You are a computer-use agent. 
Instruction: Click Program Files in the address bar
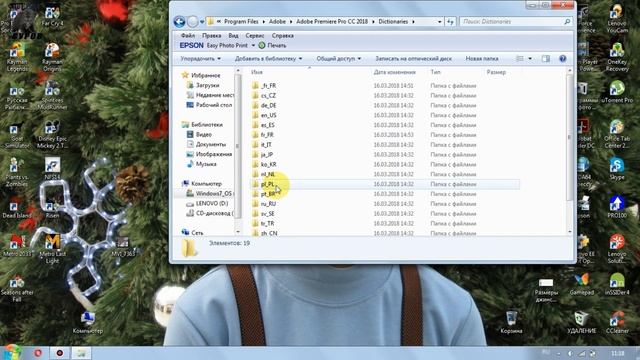241,22
